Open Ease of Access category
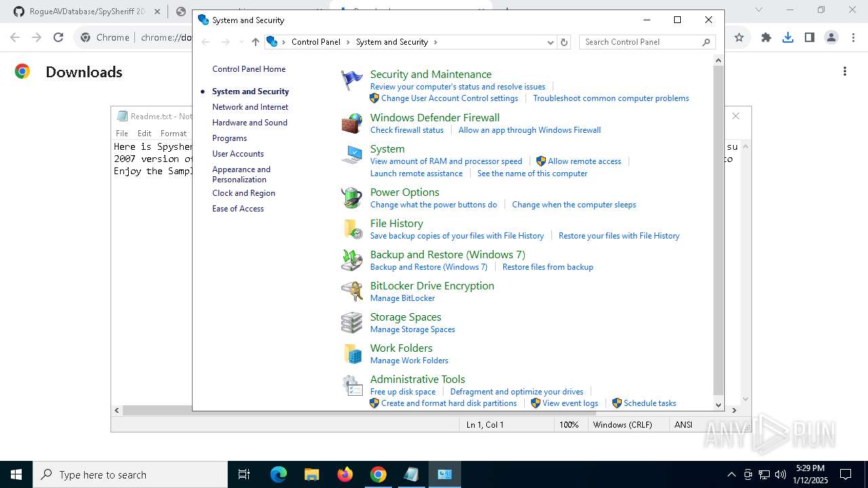Screen dimensions: 868x488 click(238, 209)
